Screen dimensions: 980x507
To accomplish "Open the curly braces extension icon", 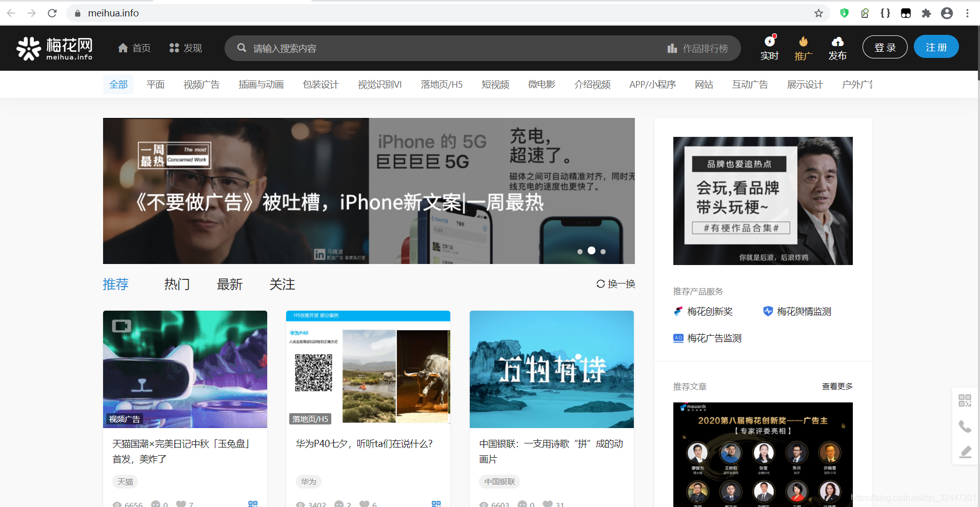I will [885, 13].
